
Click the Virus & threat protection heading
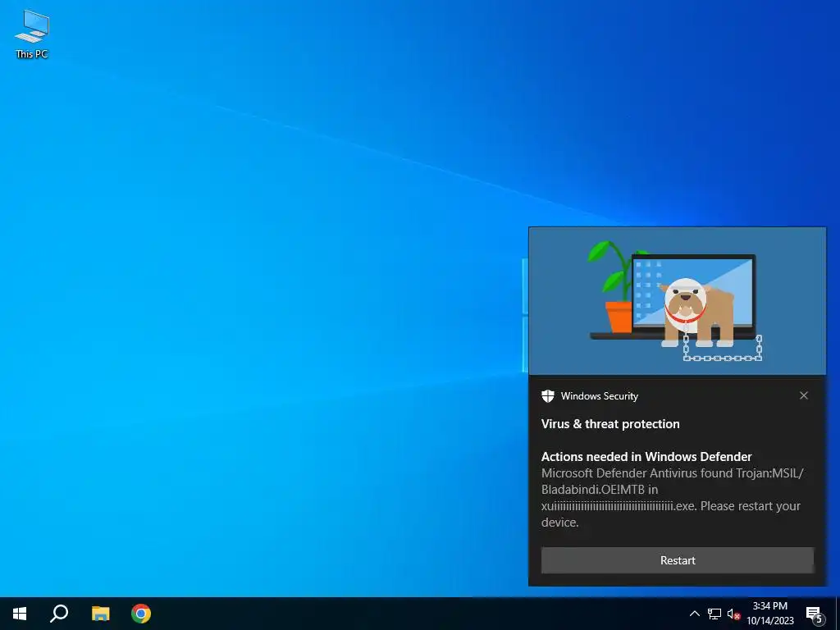tap(610, 424)
